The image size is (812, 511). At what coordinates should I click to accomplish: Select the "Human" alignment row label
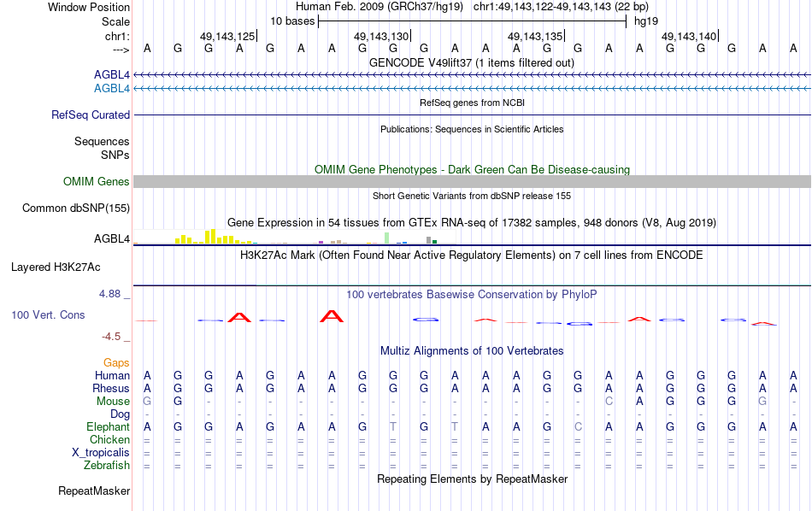112,375
